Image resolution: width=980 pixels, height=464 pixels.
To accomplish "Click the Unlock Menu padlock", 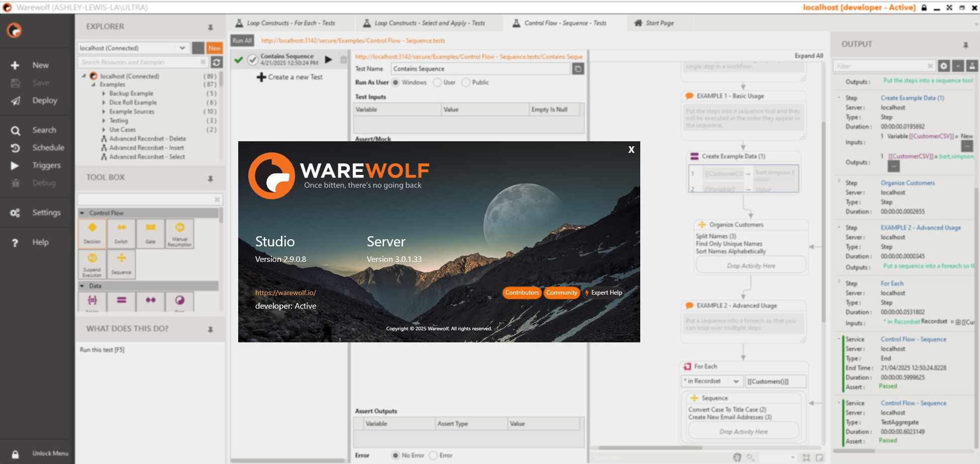I will [x=16, y=454].
